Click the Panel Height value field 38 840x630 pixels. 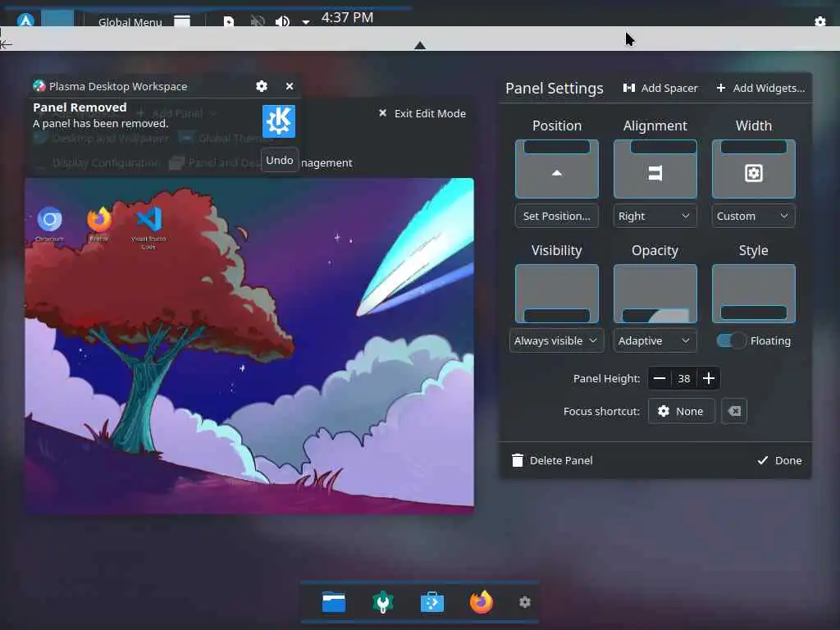[684, 378]
